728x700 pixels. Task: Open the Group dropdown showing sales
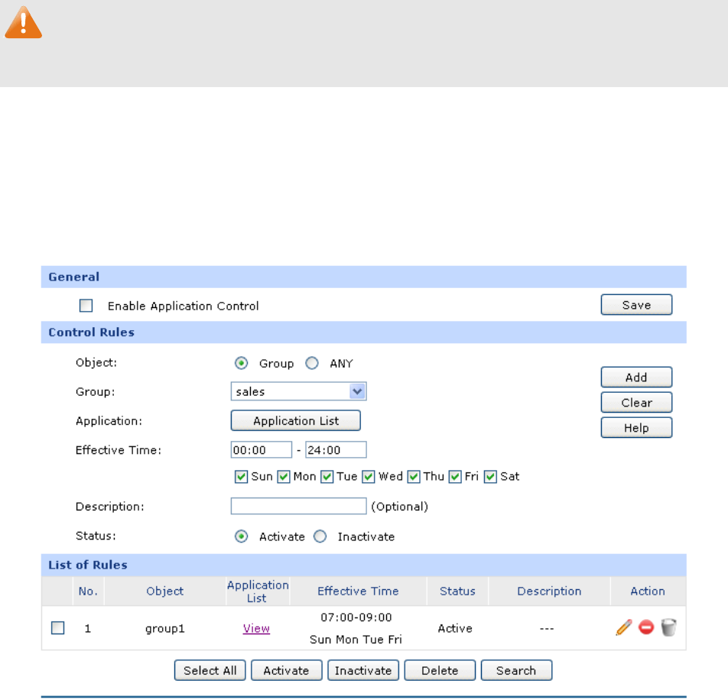coord(298,391)
